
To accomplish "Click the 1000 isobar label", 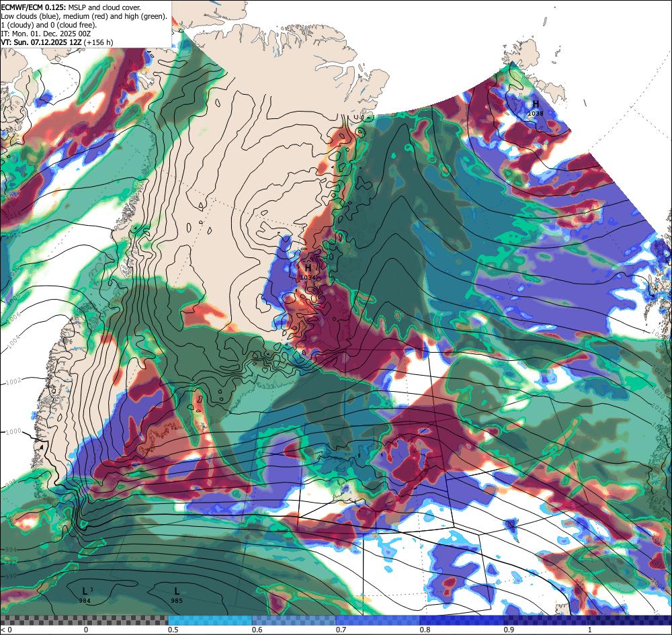I will point(13,431).
